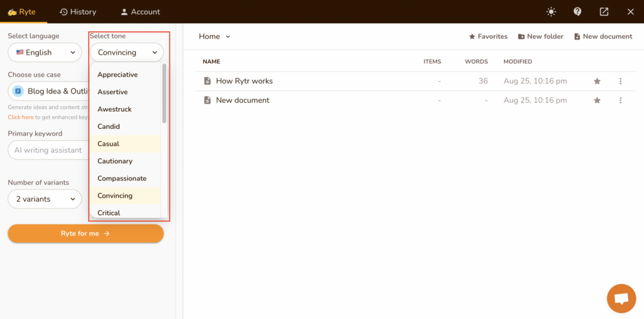The width and height of the screenshot is (644, 319).
Task: Open more options for New document row
Action: tap(620, 100)
